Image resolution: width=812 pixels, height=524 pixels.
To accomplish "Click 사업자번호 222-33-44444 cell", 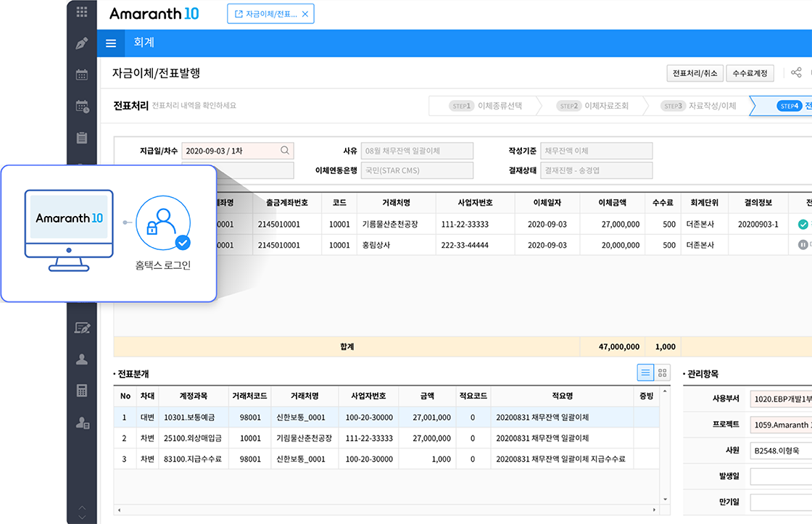I will [465, 245].
